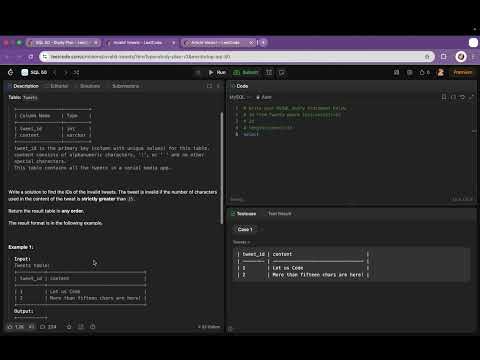Pick a random problem shuffle icon
The image size is (480, 360).
pos(76,72)
